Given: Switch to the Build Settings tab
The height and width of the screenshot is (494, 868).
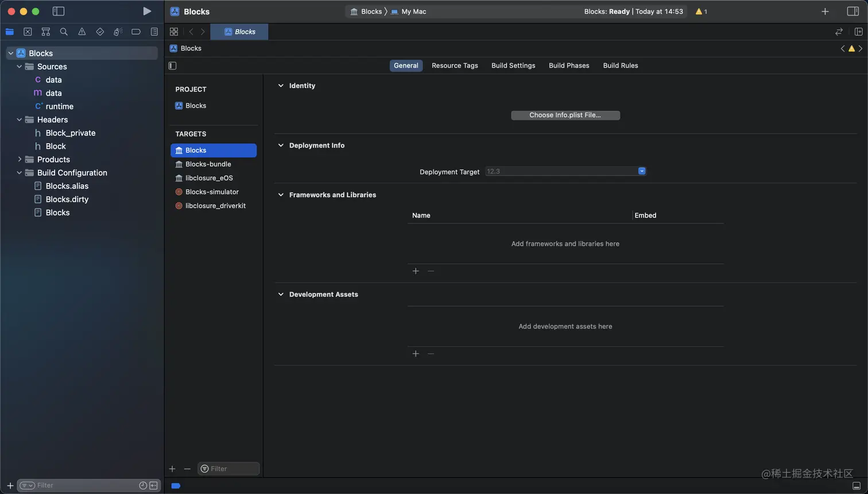Looking at the screenshot, I should click(x=513, y=65).
